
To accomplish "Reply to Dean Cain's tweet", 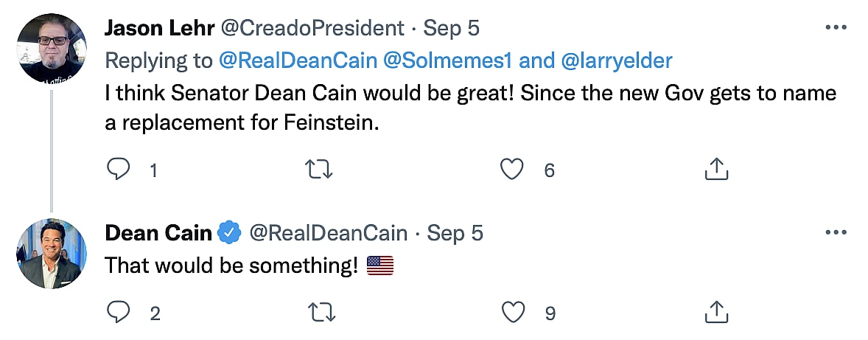I will (x=118, y=313).
